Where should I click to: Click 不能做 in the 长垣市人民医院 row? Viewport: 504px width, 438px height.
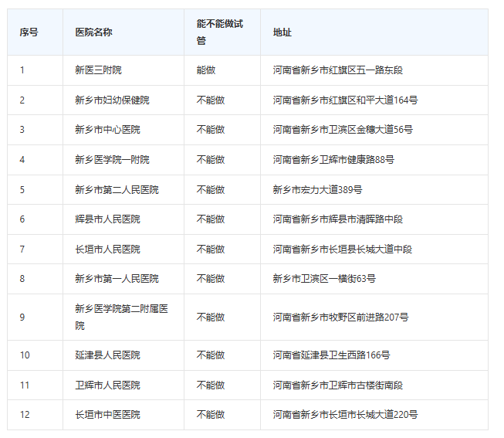[211, 249]
